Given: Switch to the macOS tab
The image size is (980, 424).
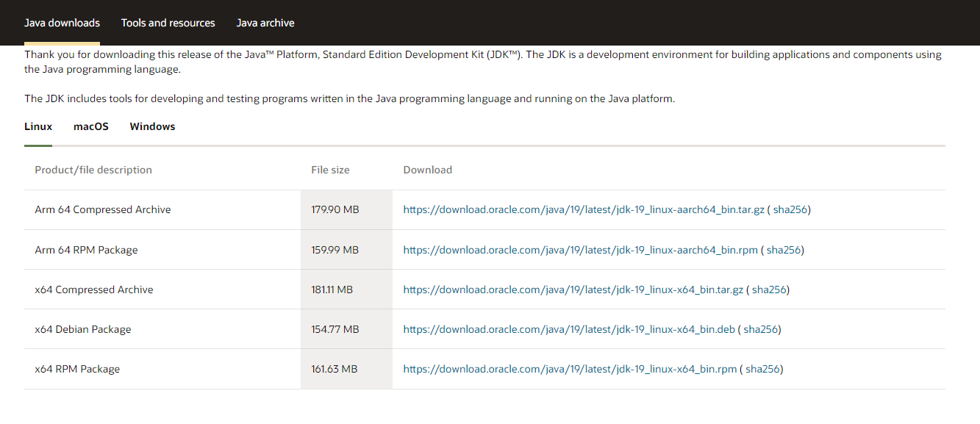Looking at the screenshot, I should pyautogui.click(x=91, y=126).
